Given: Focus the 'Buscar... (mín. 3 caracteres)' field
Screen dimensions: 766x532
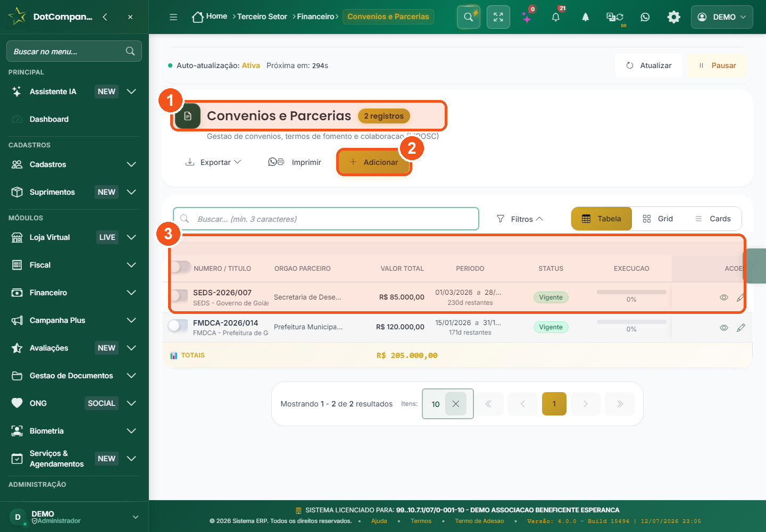Looking at the screenshot, I should pos(326,219).
